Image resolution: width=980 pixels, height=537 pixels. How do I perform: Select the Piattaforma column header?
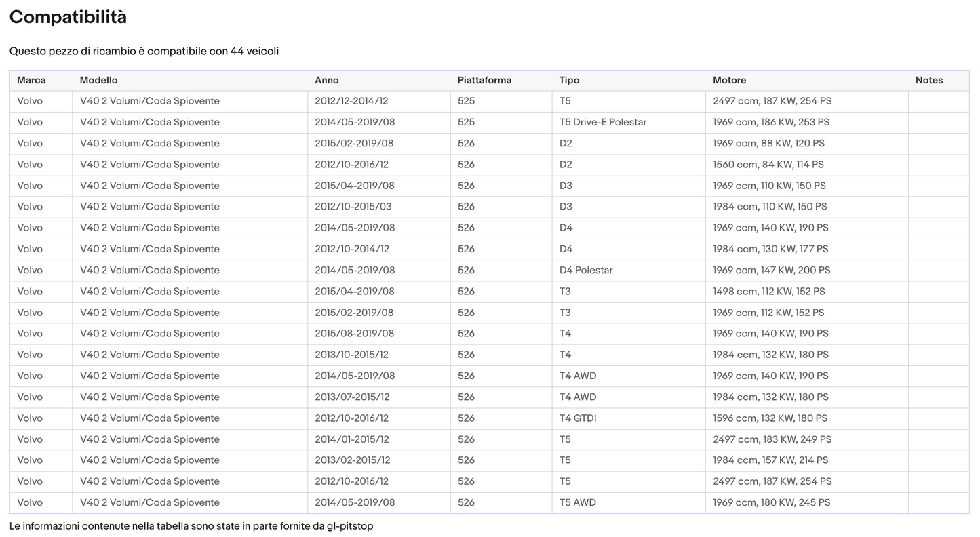[484, 80]
